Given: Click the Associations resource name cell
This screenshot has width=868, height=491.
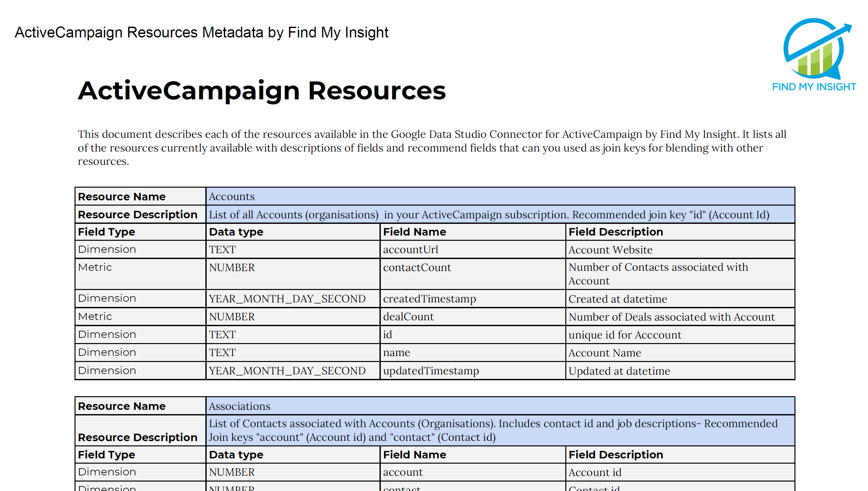Looking at the screenshot, I should coord(239,406).
